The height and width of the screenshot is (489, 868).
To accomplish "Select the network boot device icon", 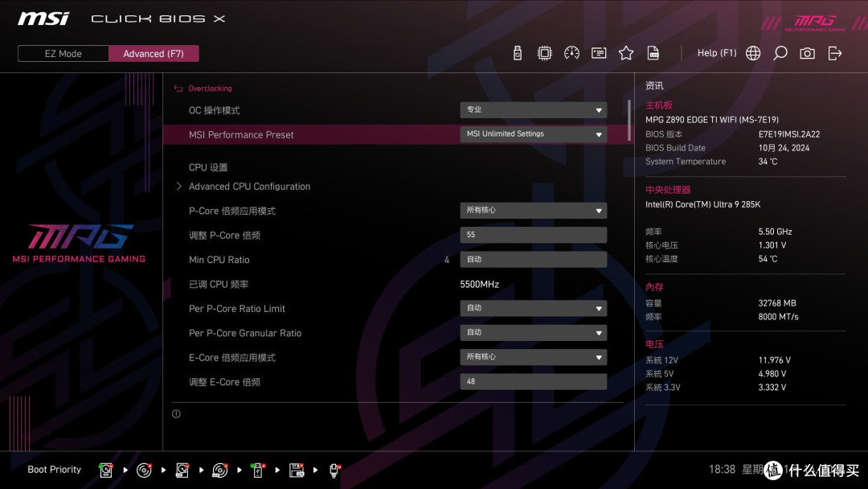I will click(x=335, y=471).
